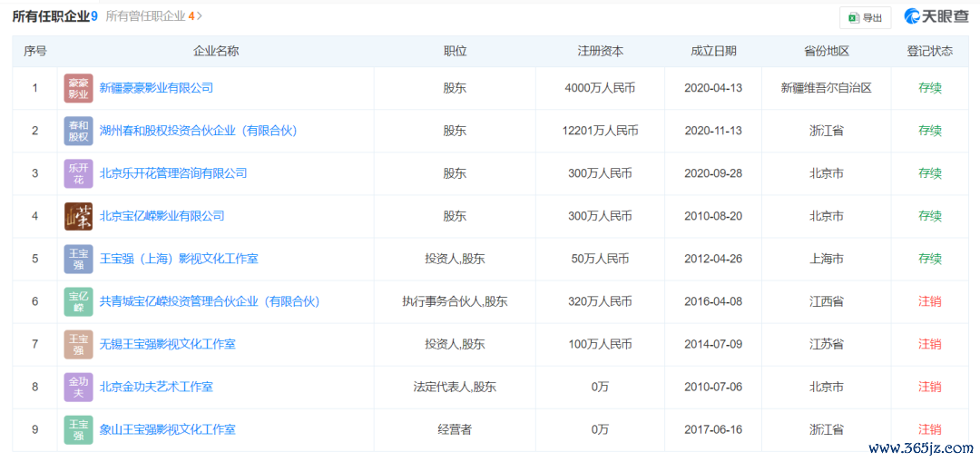Open 新疆豪豪影业有限公司 link
Screen dimensions: 980x462
(x=156, y=88)
